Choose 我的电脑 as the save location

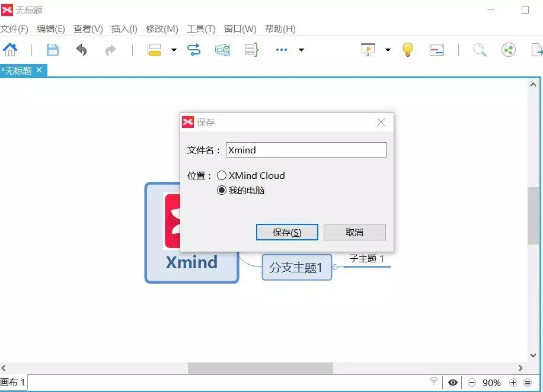[x=222, y=191]
